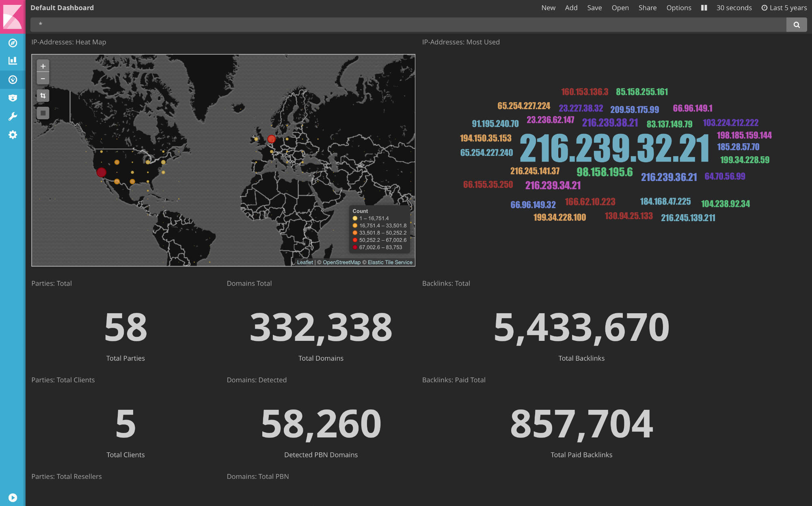
Task: Click the dark red California map marker
Action: (101, 172)
